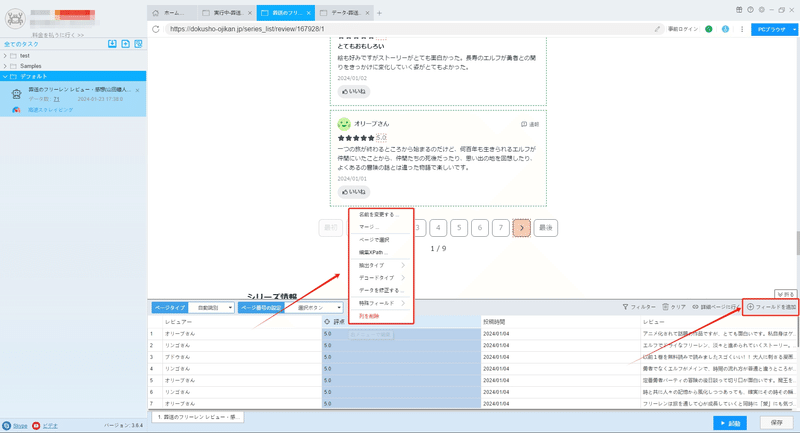Expand the test folder
The image size is (800, 433).
[5, 56]
